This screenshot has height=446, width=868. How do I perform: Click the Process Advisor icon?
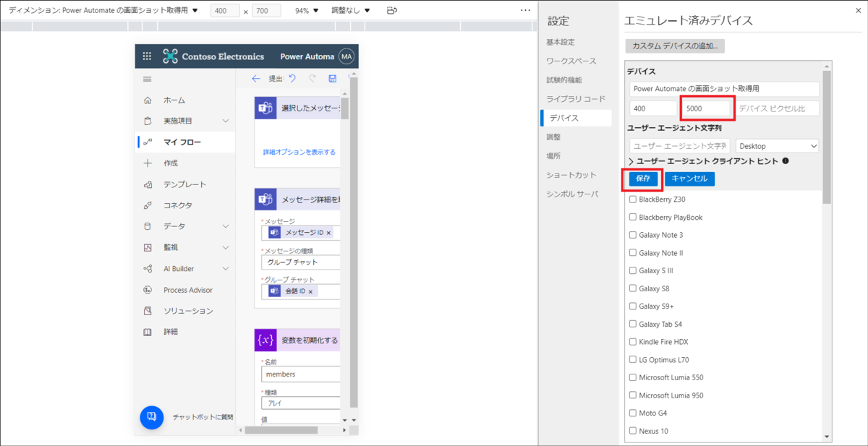click(148, 290)
